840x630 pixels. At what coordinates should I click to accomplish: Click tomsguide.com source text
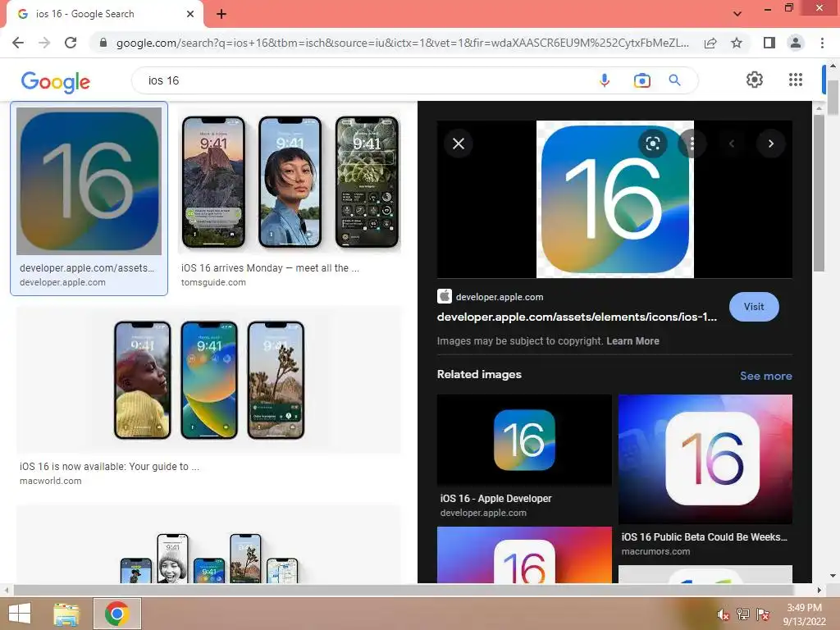pyautogui.click(x=213, y=282)
